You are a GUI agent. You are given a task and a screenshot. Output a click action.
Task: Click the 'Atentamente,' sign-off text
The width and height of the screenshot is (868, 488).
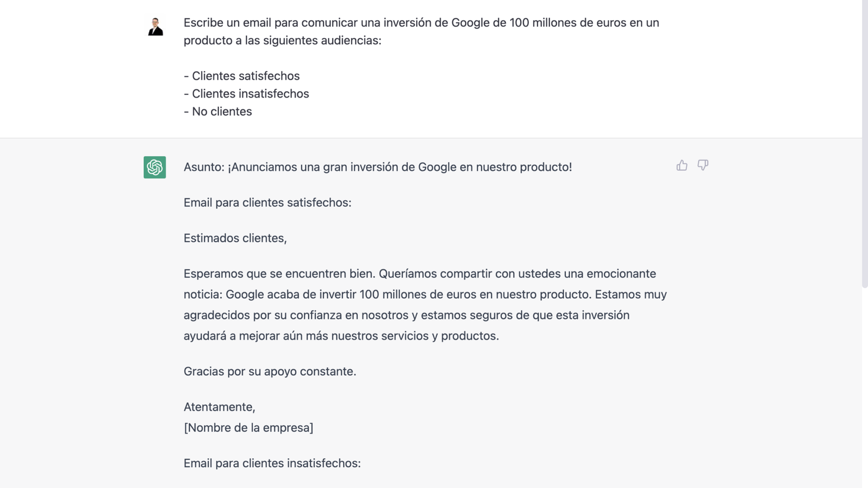coord(219,407)
